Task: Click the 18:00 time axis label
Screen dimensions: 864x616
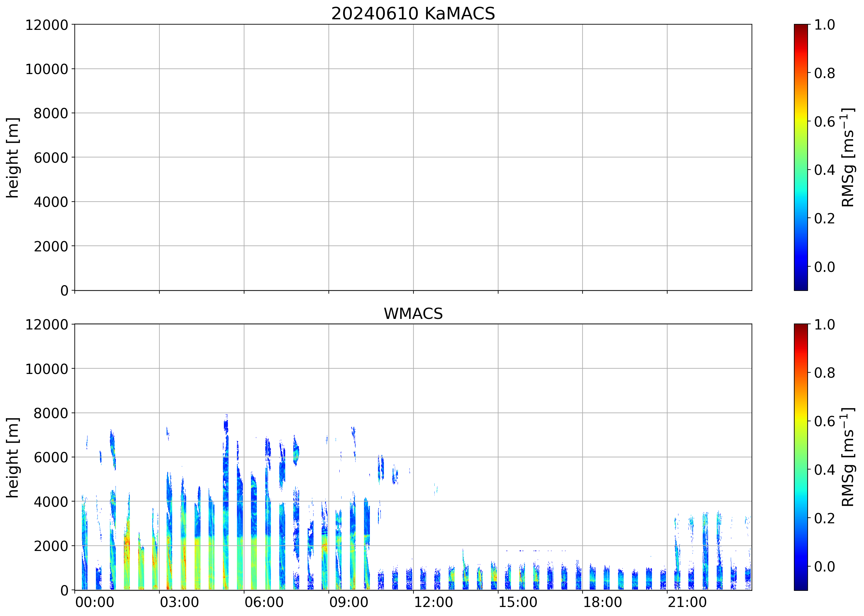Action: (x=602, y=602)
